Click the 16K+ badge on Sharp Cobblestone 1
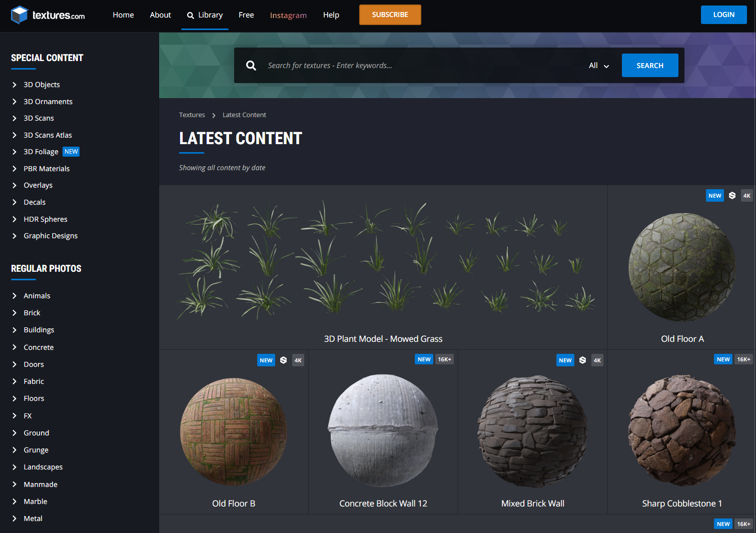The width and height of the screenshot is (756, 533). tap(743, 359)
